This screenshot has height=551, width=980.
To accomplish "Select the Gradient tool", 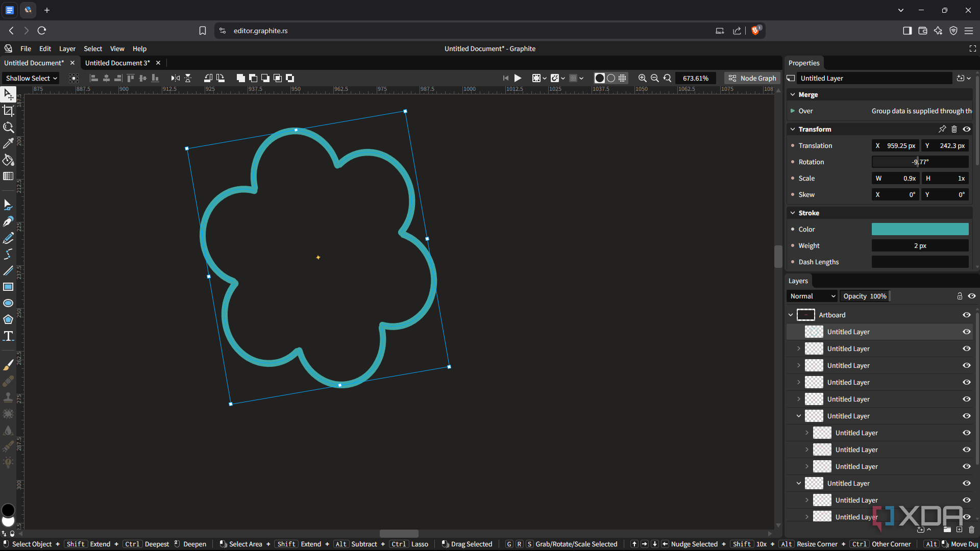I will tap(8, 176).
